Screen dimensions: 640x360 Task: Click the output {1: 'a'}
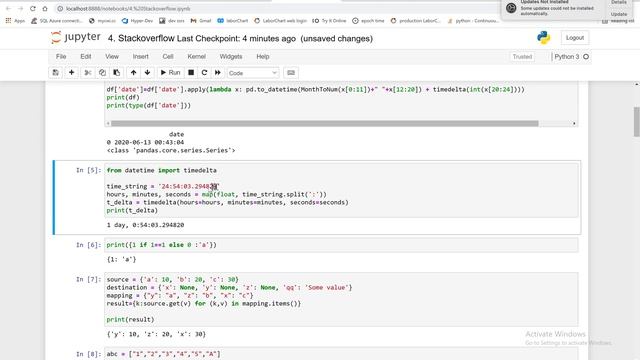pyautogui.click(x=121, y=259)
